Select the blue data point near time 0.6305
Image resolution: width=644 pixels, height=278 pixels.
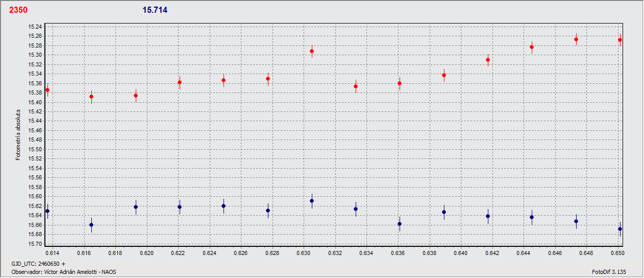tap(312, 201)
